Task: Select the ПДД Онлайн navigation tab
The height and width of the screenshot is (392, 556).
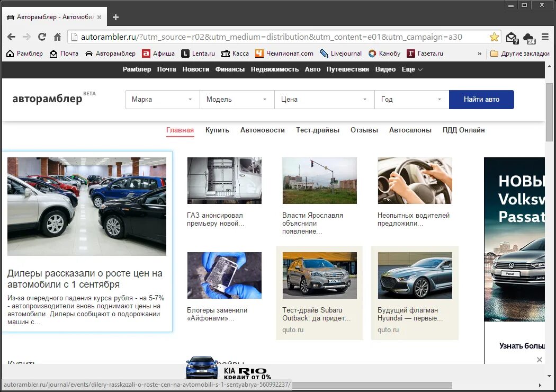Action: pos(463,130)
